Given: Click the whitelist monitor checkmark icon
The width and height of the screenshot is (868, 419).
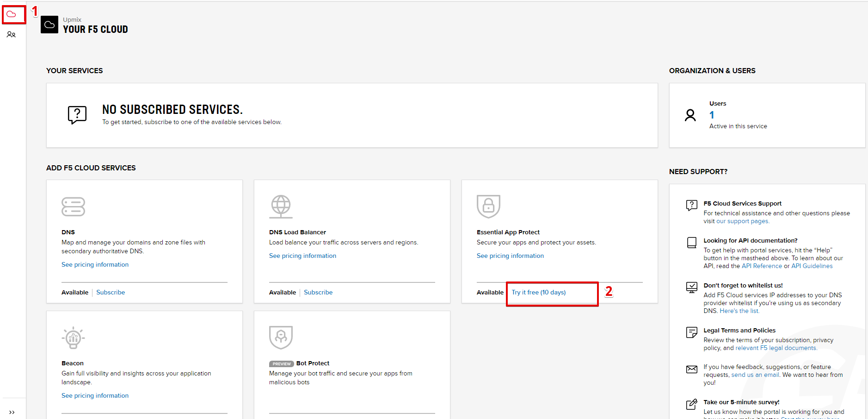Looking at the screenshot, I should pyautogui.click(x=692, y=287).
